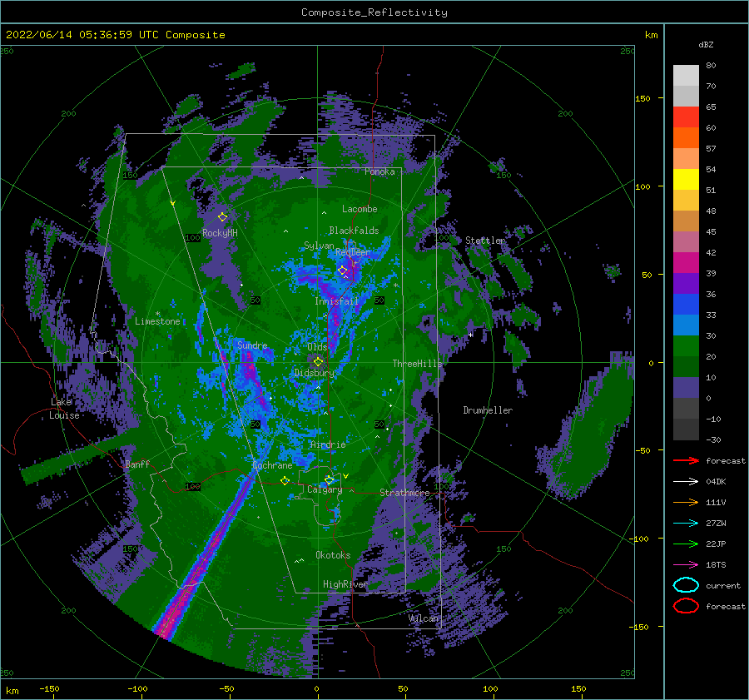
Task: Click the RedDeer label
Action: coord(353,252)
